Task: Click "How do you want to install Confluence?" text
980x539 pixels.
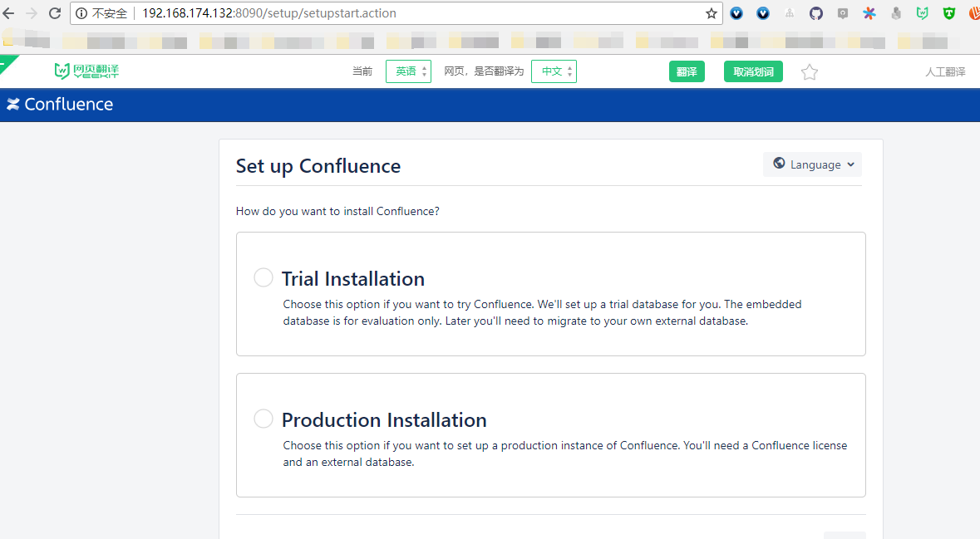Action: (x=337, y=211)
